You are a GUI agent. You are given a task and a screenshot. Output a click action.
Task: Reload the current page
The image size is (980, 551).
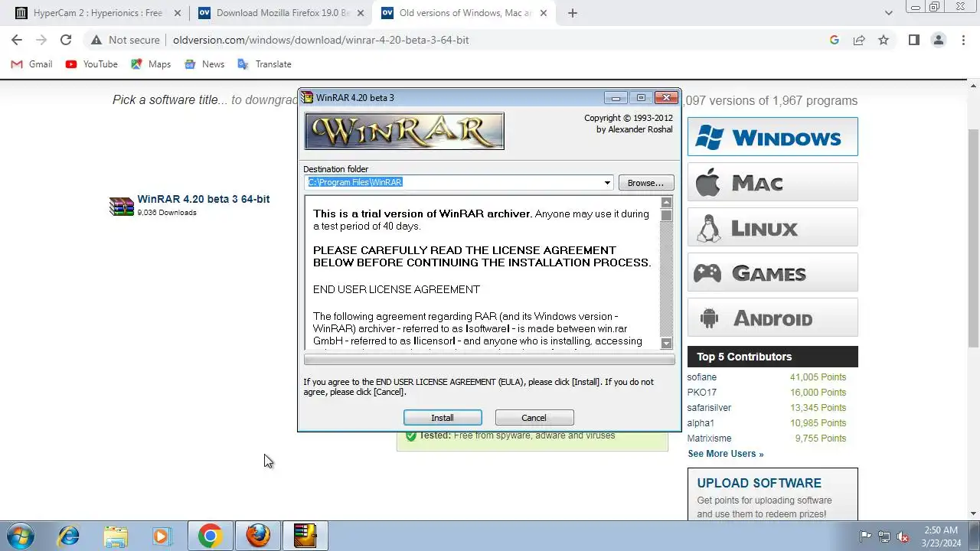(66, 40)
